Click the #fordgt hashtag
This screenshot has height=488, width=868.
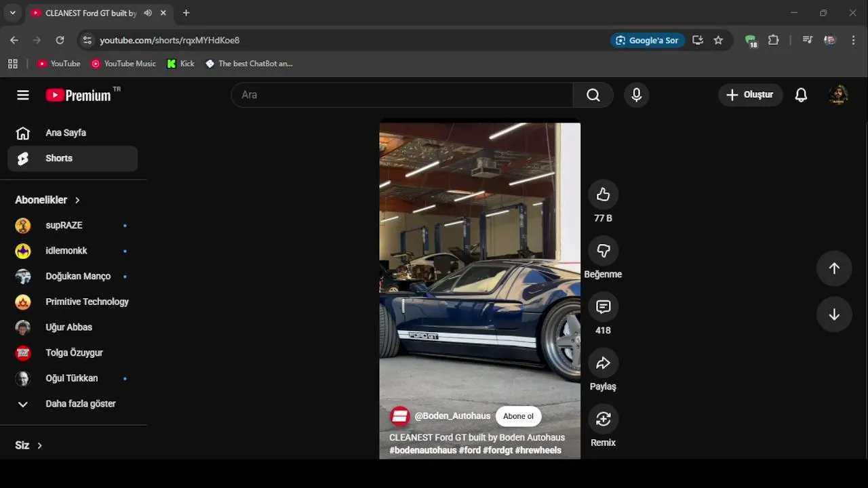pos(498,450)
